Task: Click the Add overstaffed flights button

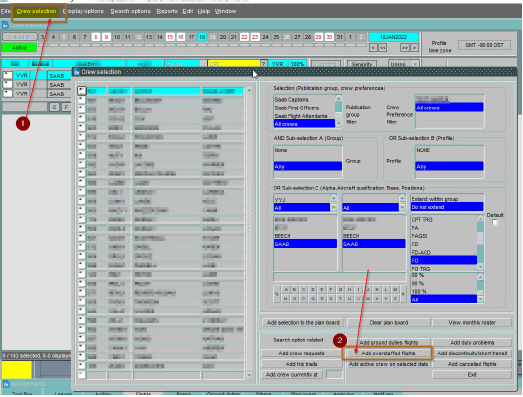Action: (x=388, y=353)
